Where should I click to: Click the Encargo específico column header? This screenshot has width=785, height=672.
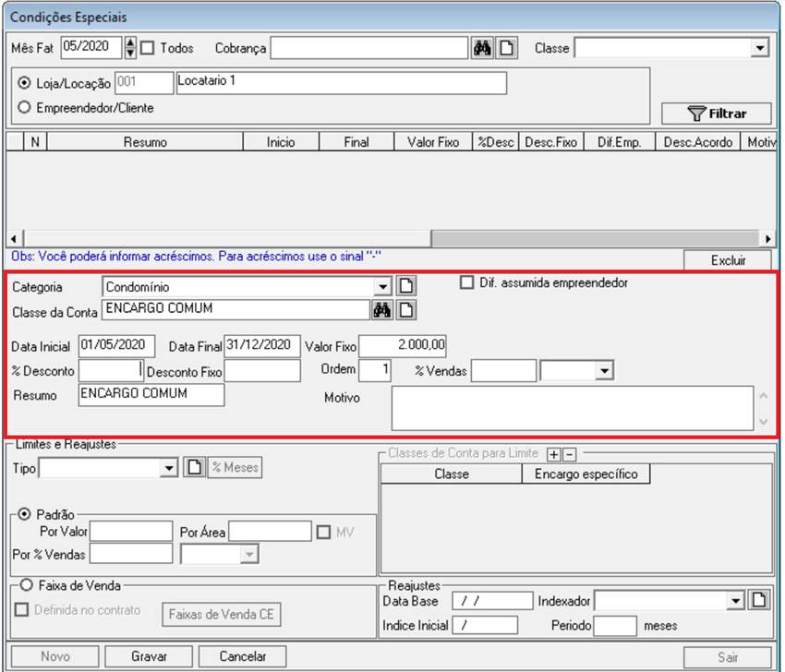[x=586, y=474]
